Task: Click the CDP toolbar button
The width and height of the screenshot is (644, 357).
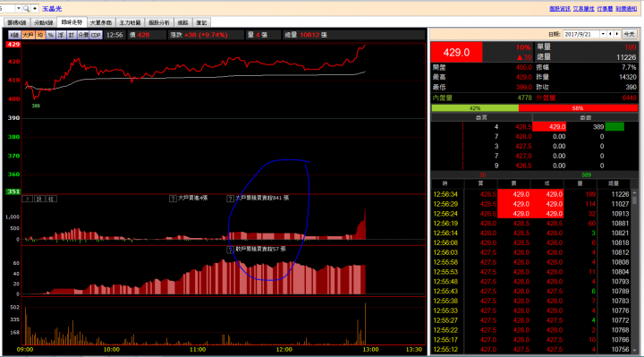Action: tap(96, 35)
